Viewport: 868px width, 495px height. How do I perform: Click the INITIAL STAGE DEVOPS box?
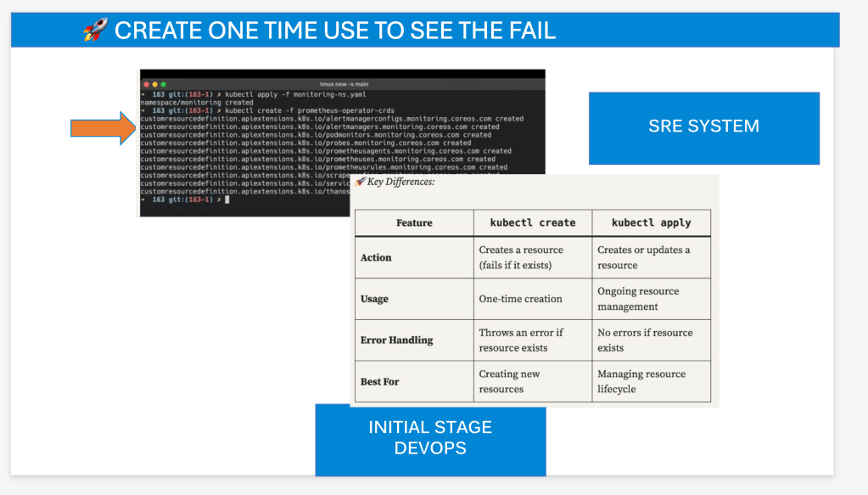(431, 440)
